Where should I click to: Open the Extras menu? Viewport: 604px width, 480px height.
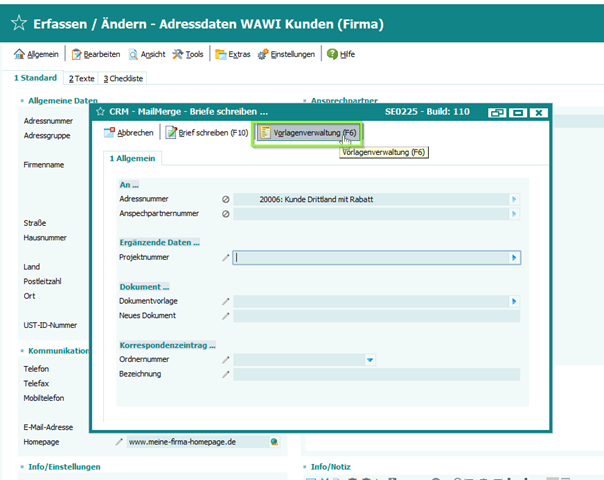[x=234, y=54]
